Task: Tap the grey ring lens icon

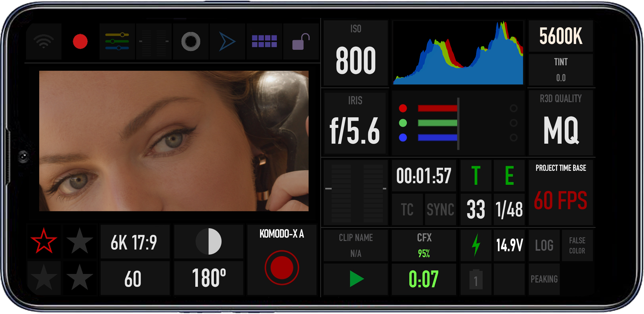Action: pyautogui.click(x=191, y=41)
